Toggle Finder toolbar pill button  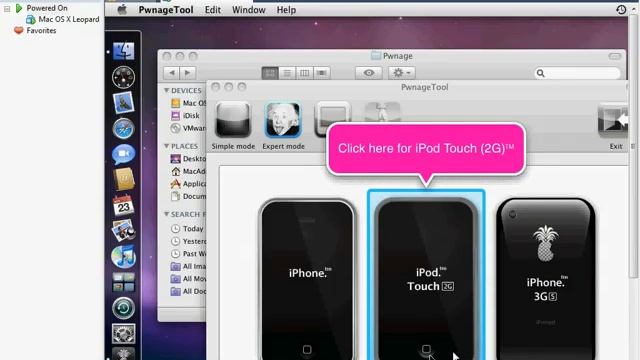coord(615,56)
